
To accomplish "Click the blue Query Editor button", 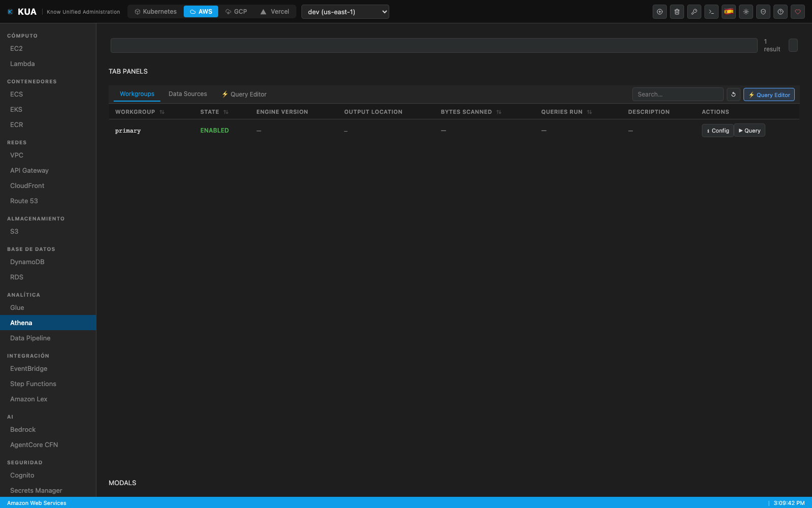I will click(x=769, y=94).
